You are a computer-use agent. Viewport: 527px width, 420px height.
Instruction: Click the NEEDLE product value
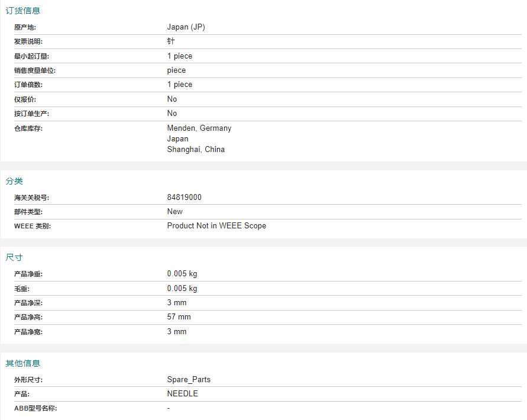(x=183, y=394)
